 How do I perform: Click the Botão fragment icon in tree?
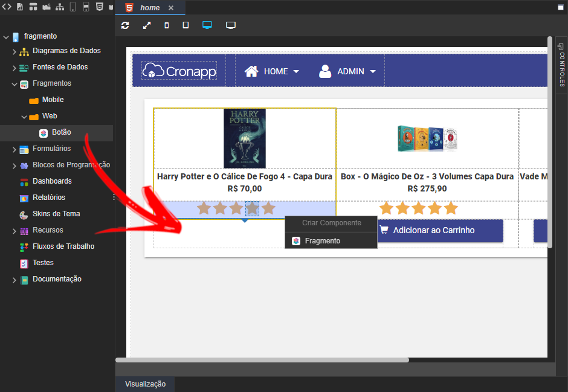(44, 133)
